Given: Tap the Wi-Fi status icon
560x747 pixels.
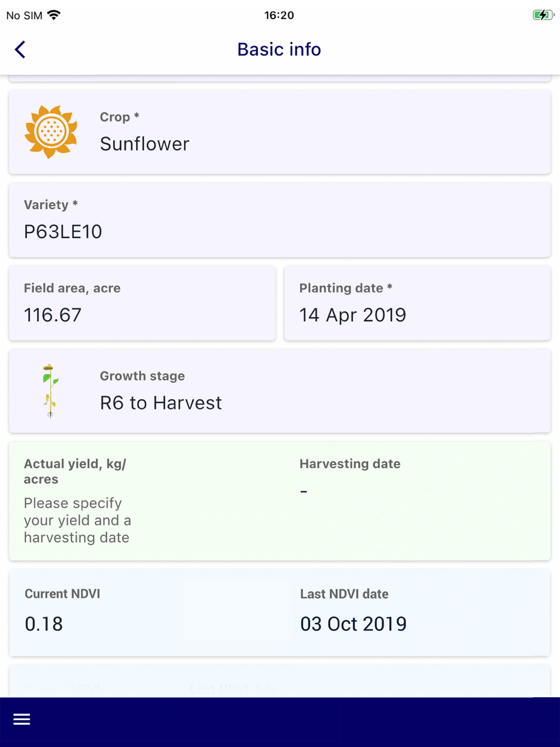Looking at the screenshot, I should [54, 15].
